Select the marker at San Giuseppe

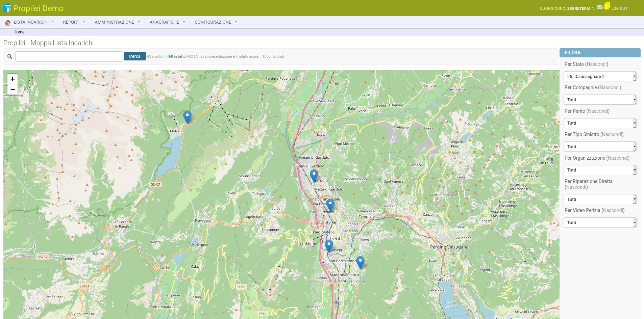pyautogui.click(x=329, y=246)
